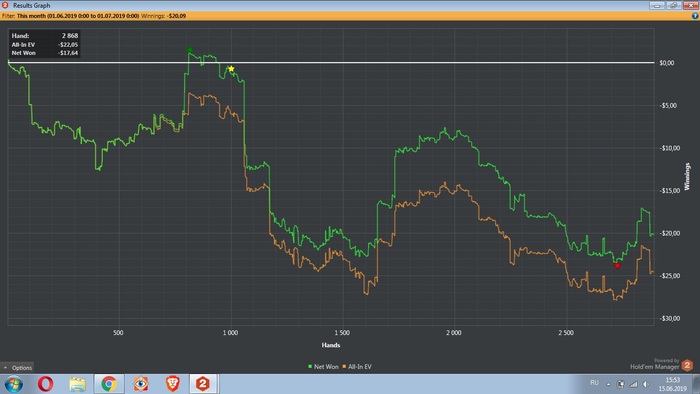
Task: Click the help icon on the filter bar
Action: pos(695,16)
